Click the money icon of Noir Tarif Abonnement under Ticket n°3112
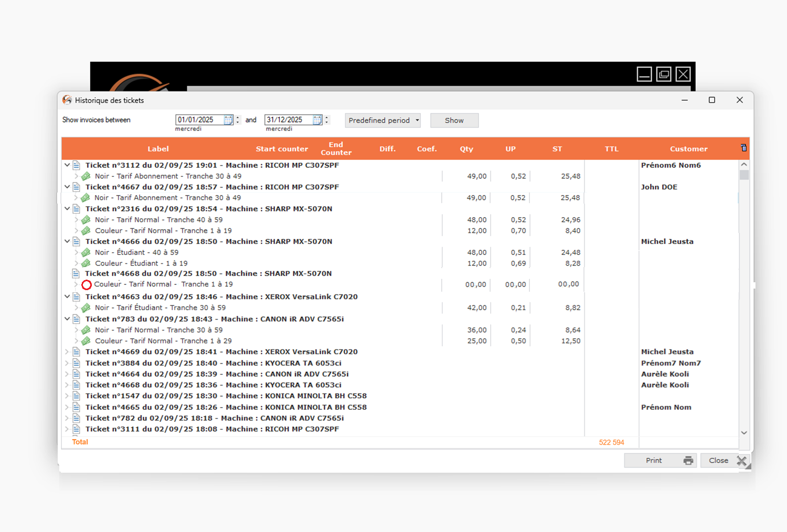Screen dimensions: 787x532 point(86,176)
